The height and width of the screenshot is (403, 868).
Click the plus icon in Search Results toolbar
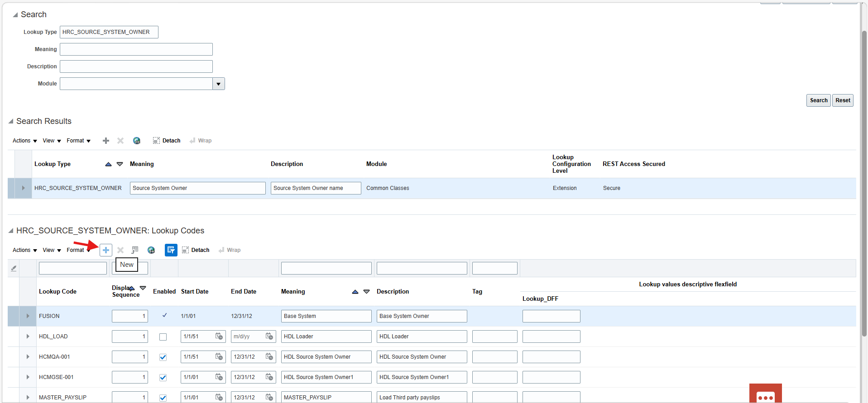[x=106, y=141]
